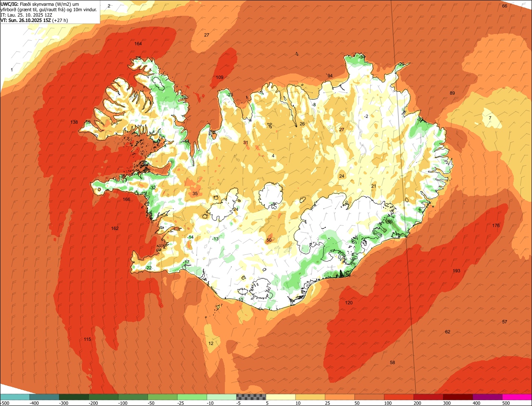Image resolution: width=532 pixels, height=406 pixels.
Task: Click the map value 89
Action: 452,93
